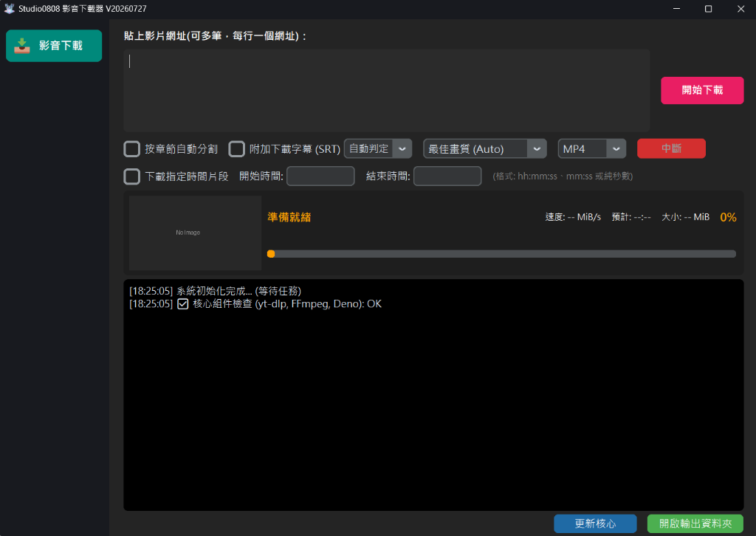756x536 pixels.
Task: Click the 結束時間 input field
Action: pos(447,176)
